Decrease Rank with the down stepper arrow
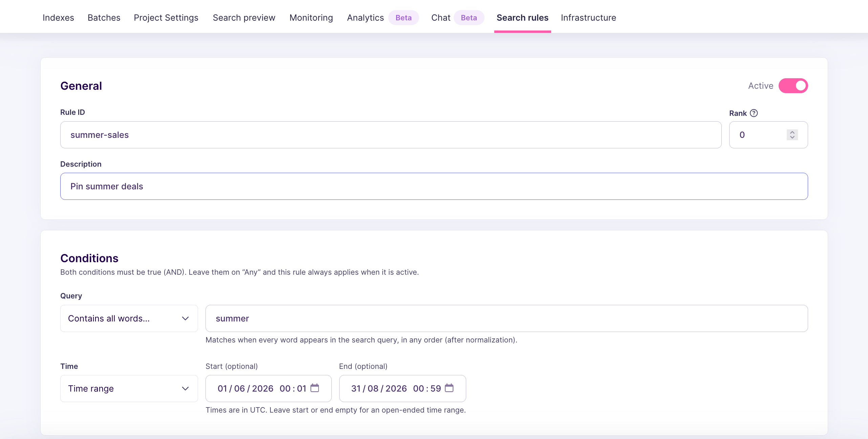The height and width of the screenshot is (439, 868). (x=792, y=137)
